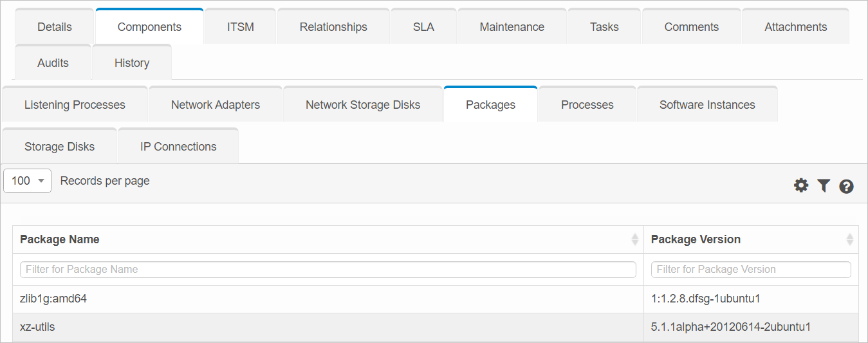Switch to Listening Processes sub-tab

75,105
